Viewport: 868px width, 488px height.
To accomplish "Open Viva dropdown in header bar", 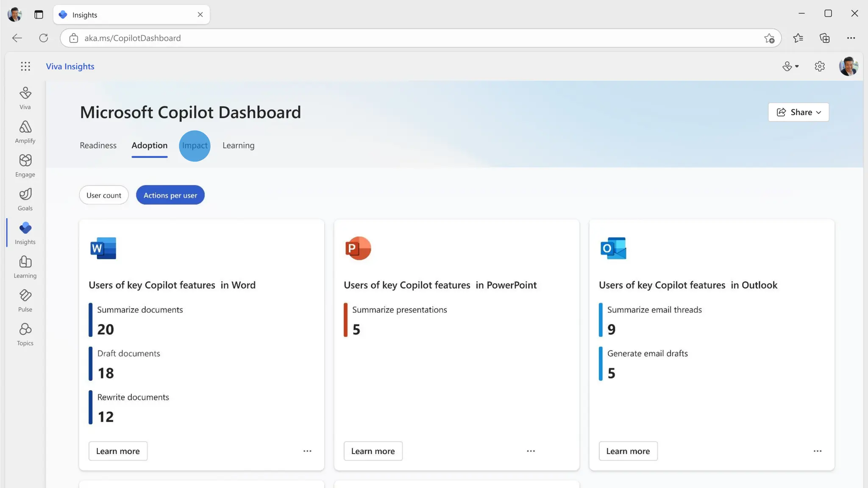I will [x=790, y=67].
